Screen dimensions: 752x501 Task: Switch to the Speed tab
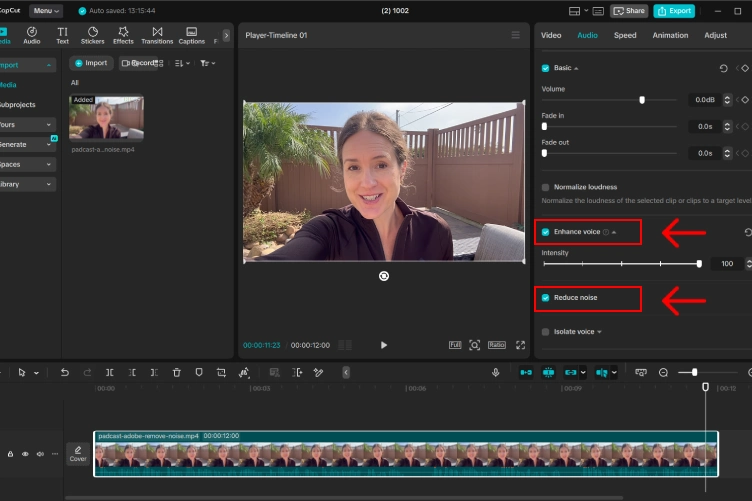click(625, 35)
